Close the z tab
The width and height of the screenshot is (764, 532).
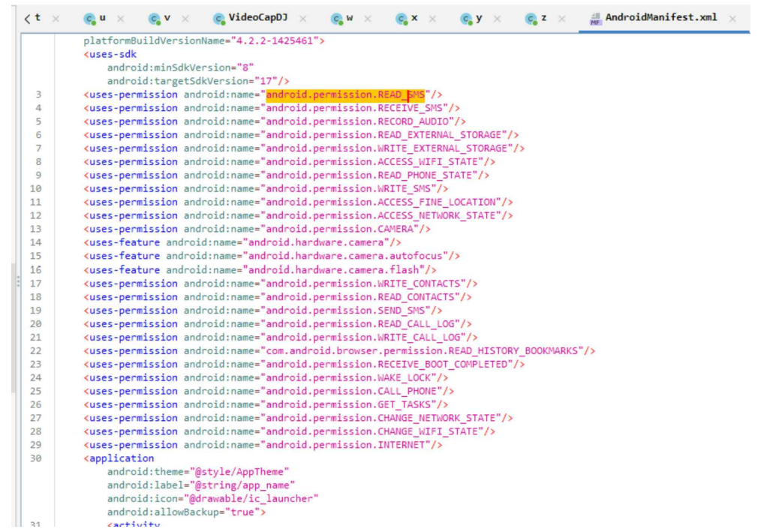tap(562, 18)
